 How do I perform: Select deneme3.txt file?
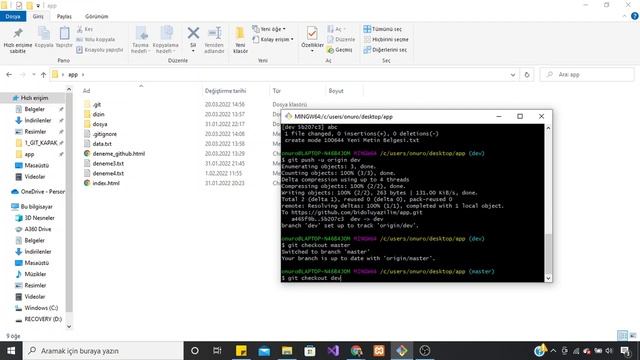click(x=108, y=163)
